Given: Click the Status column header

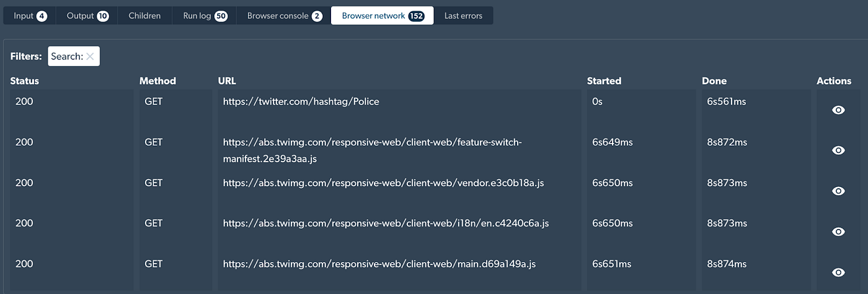Looking at the screenshot, I should pyautogui.click(x=25, y=81).
